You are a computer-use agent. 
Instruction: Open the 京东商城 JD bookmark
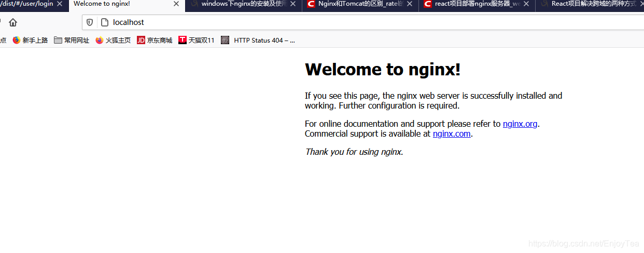click(155, 40)
